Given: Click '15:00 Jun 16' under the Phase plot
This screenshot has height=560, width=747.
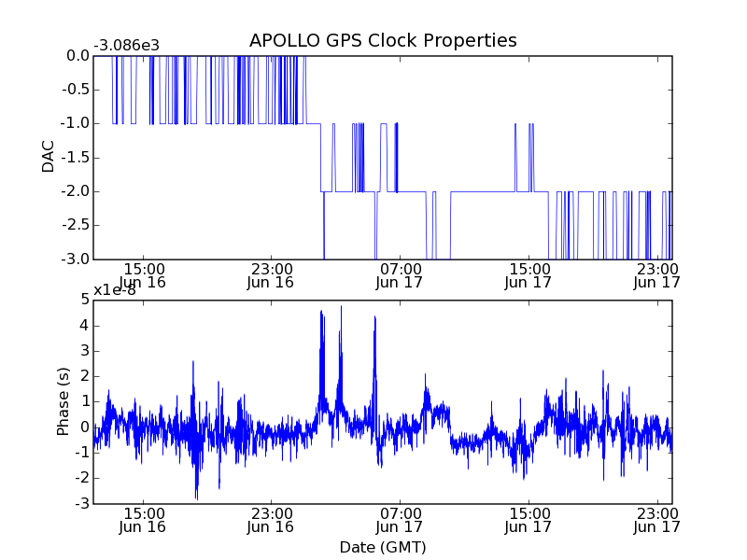Looking at the screenshot, I should (142, 520).
